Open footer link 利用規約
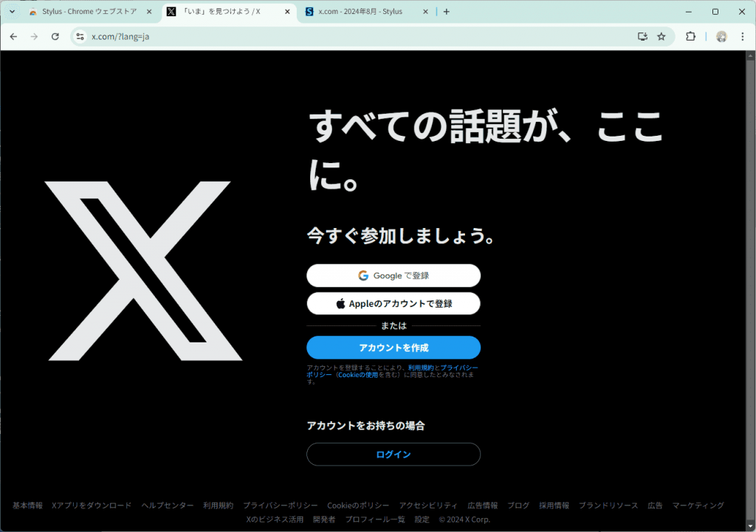This screenshot has height=532, width=756. 219,505
